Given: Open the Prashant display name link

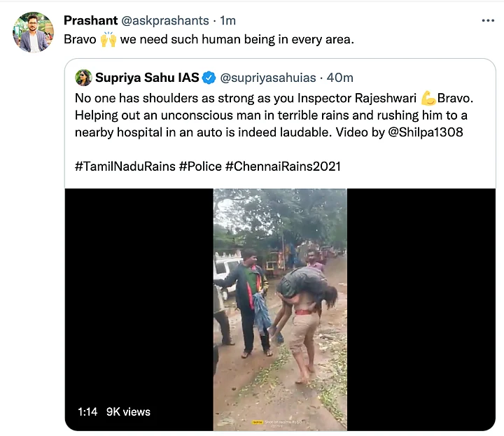Looking at the screenshot, I should click(x=90, y=20).
